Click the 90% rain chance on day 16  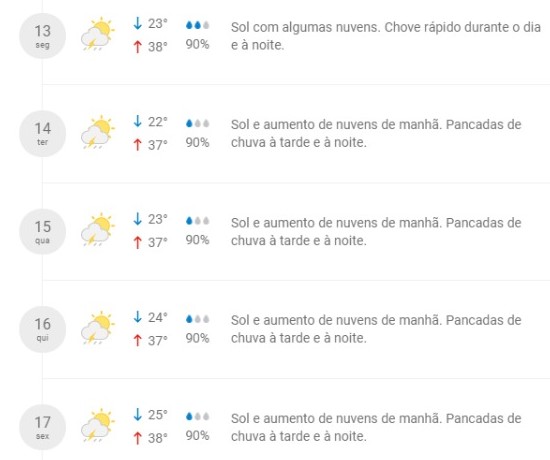(x=197, y=338)
